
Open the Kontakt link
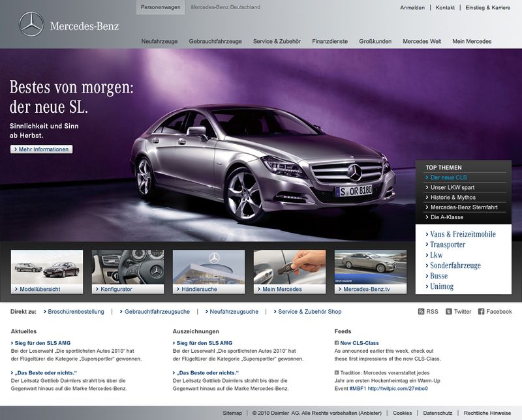[445, 7]
